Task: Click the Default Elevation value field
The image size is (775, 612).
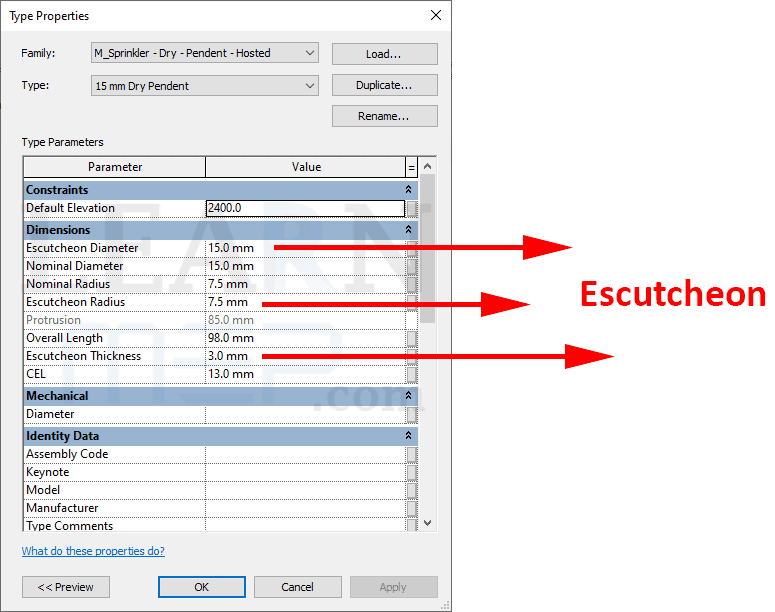Action: tap(304, 209)
